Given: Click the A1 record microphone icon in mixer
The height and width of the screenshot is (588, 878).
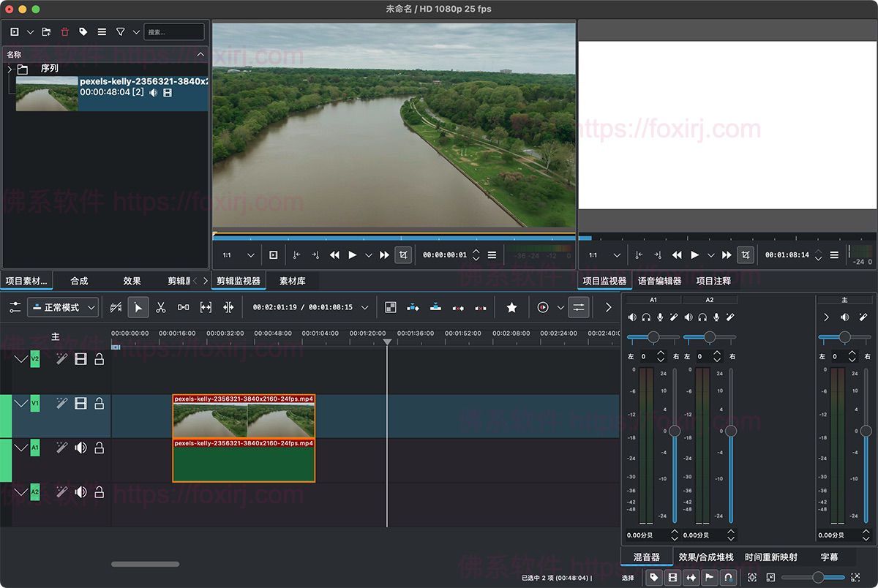Looking at the screenshot, I should pos(660,317).
